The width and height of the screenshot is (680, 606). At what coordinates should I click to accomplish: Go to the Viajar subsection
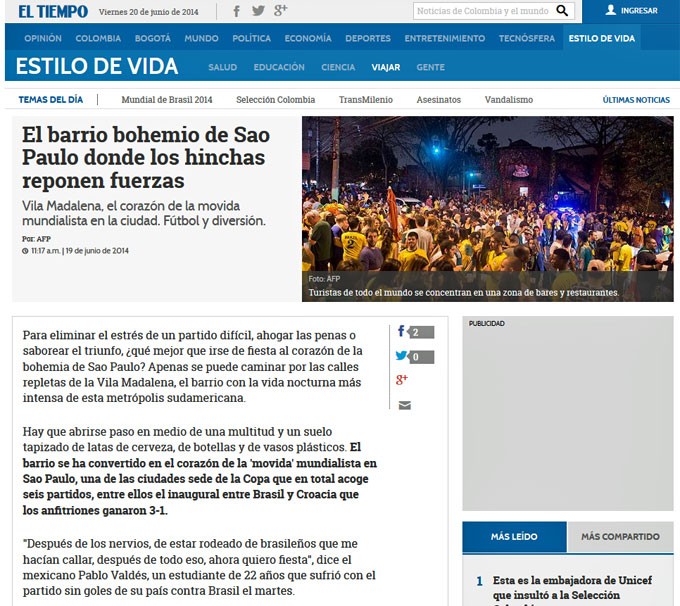(x=385, y=67)
